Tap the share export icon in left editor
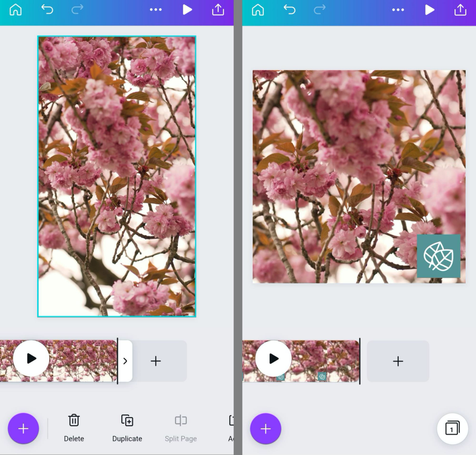The image size is (476, 455). point(218,10)
